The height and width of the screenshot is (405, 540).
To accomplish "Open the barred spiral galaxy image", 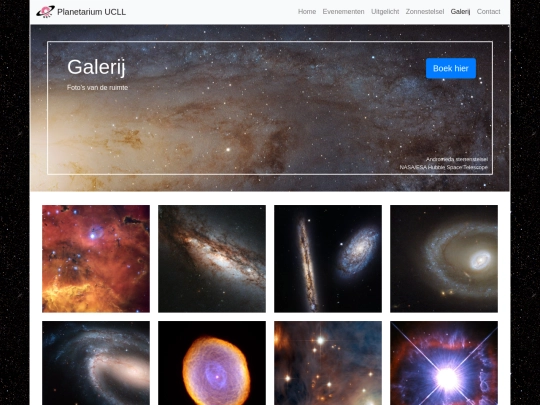I will (x=96, y=363).
